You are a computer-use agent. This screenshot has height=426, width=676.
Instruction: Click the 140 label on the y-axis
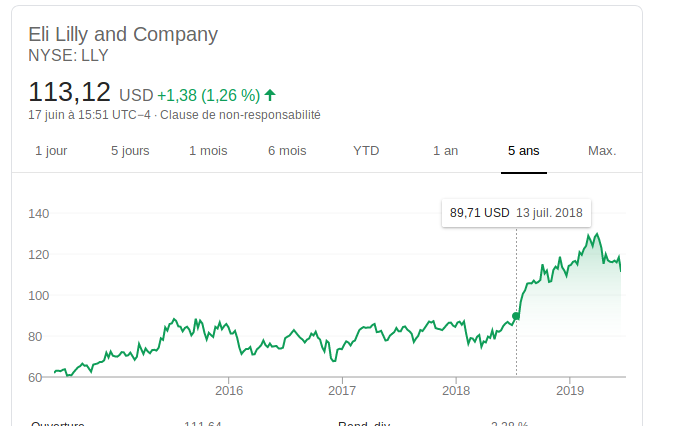39,214
